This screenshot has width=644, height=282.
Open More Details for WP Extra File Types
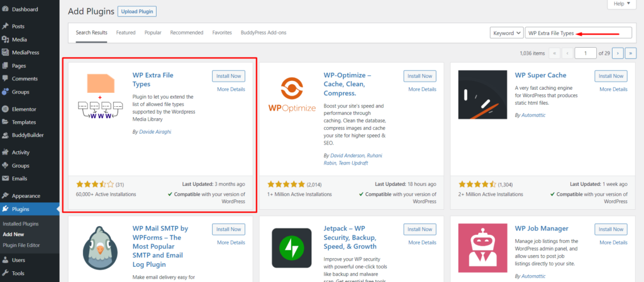231,89
